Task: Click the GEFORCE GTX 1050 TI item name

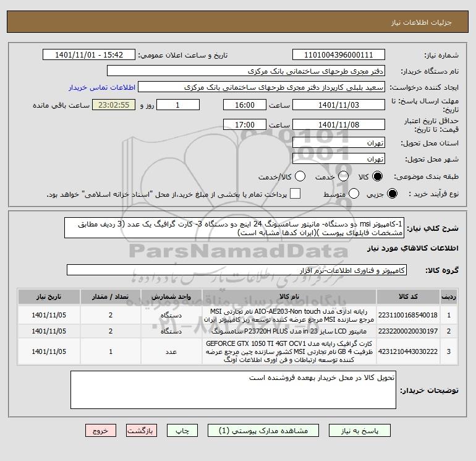Action: 289,351
